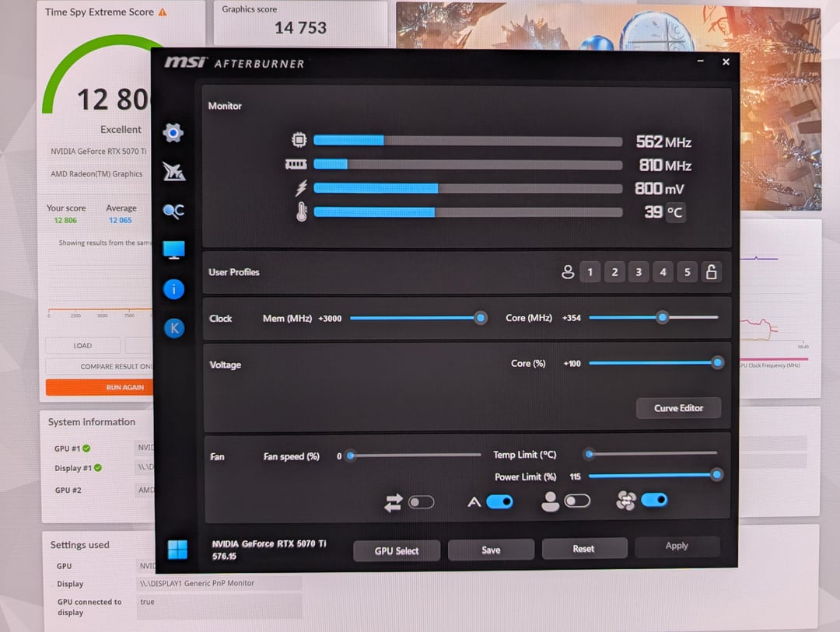Click the RUN AGAIN button in 3DMark
Screen dimensions: 840x632
(100, 387)
